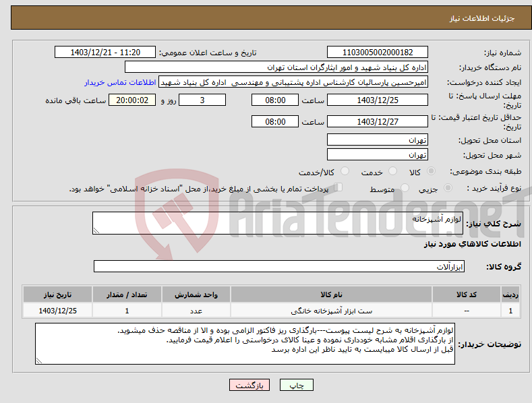Open the اطلاعات تماس خریدار link
532x403 pixels.
[120, 82]
